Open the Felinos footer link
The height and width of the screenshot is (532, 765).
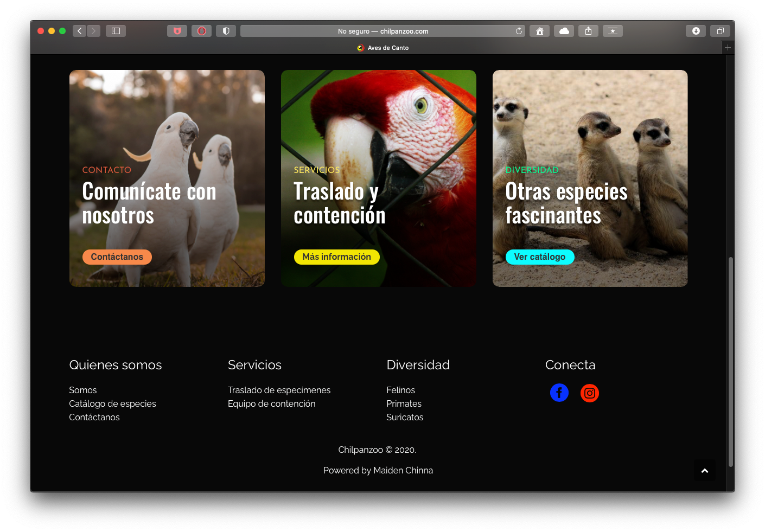[400, 390]
